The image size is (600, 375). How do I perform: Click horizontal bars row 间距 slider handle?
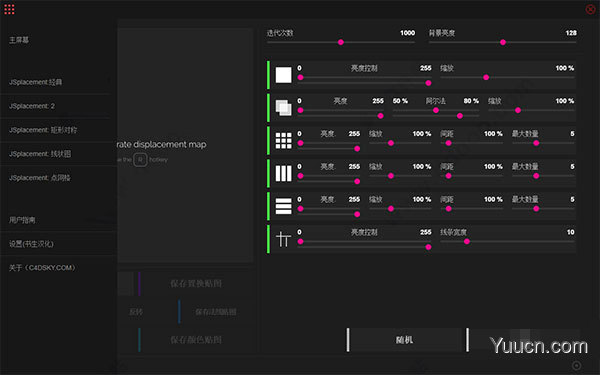point(448,209)
